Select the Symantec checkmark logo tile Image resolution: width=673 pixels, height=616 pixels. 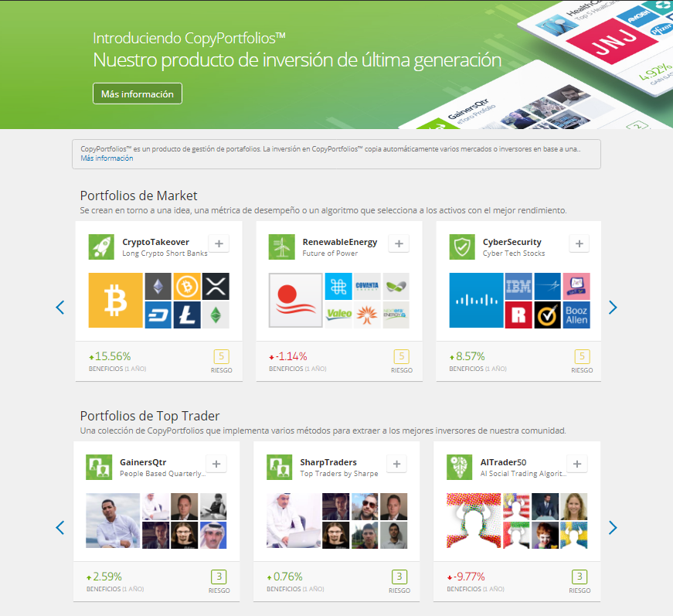547,315
